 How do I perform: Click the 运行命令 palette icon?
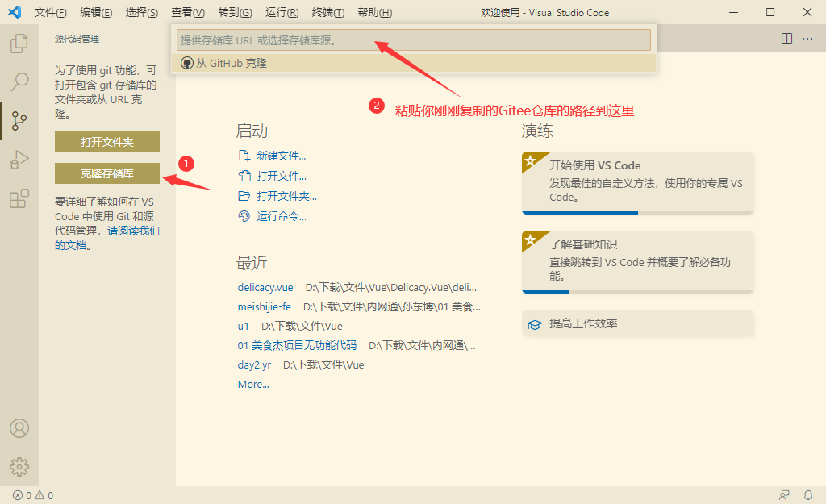click(244, 216)
